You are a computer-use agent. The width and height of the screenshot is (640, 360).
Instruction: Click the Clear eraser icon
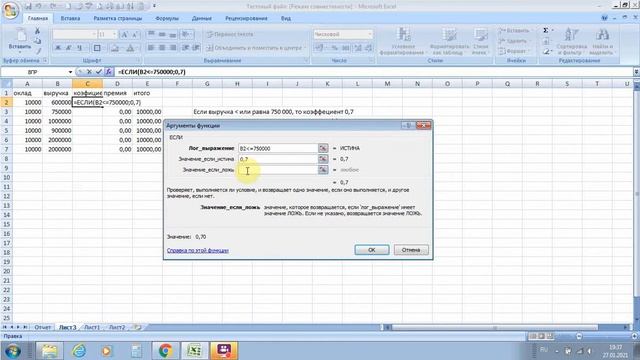click(546, 52)
